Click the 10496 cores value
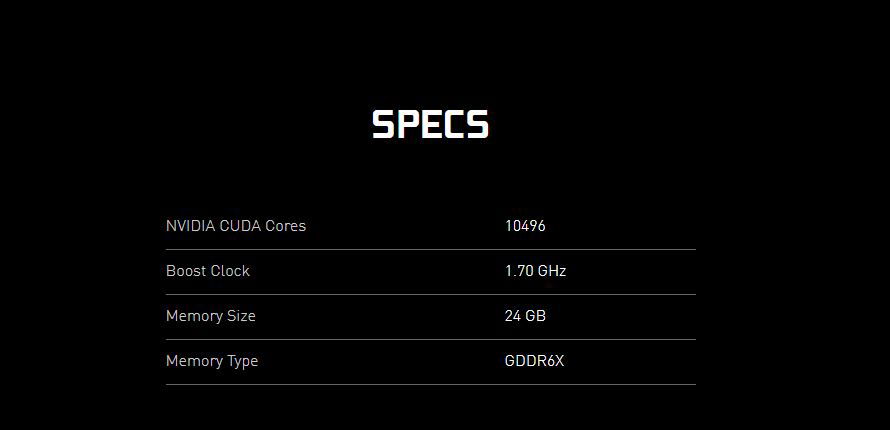Screen dimensions: 890x430 coord(525,226)
